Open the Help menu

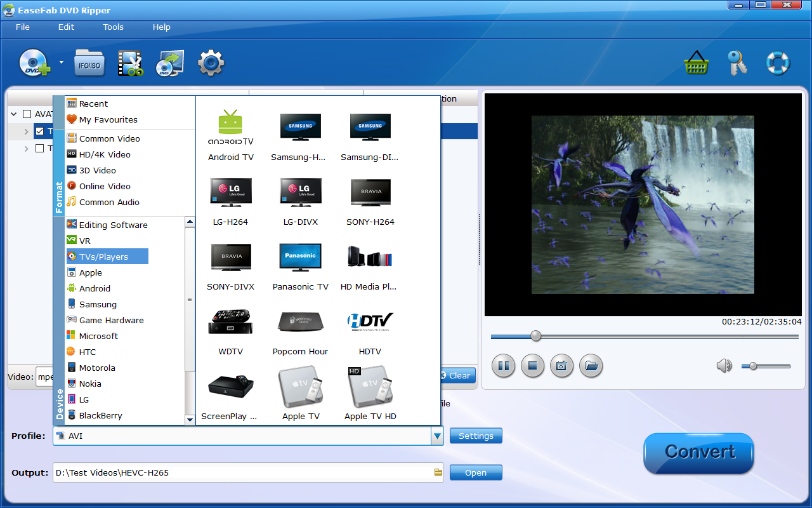point(162,27)
